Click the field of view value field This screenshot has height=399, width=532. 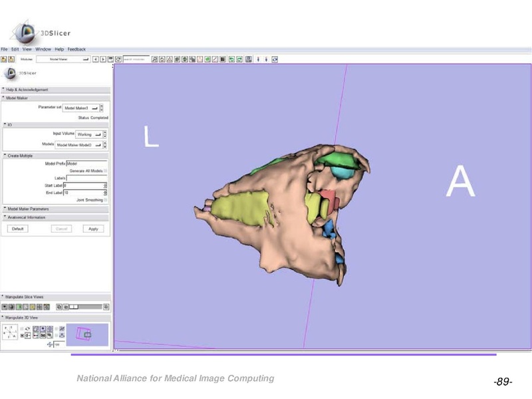click(59, 344)
